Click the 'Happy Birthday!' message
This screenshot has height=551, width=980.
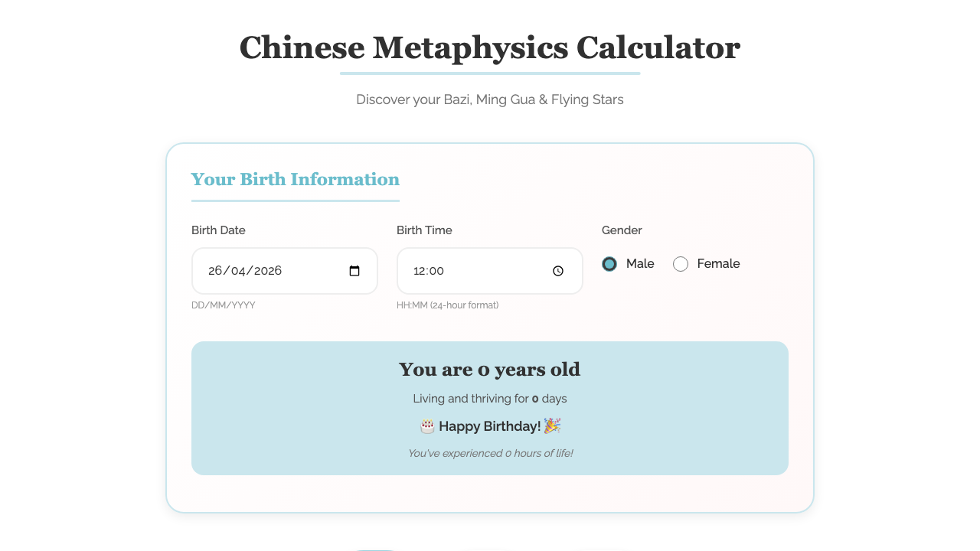(x=489, y=426)
